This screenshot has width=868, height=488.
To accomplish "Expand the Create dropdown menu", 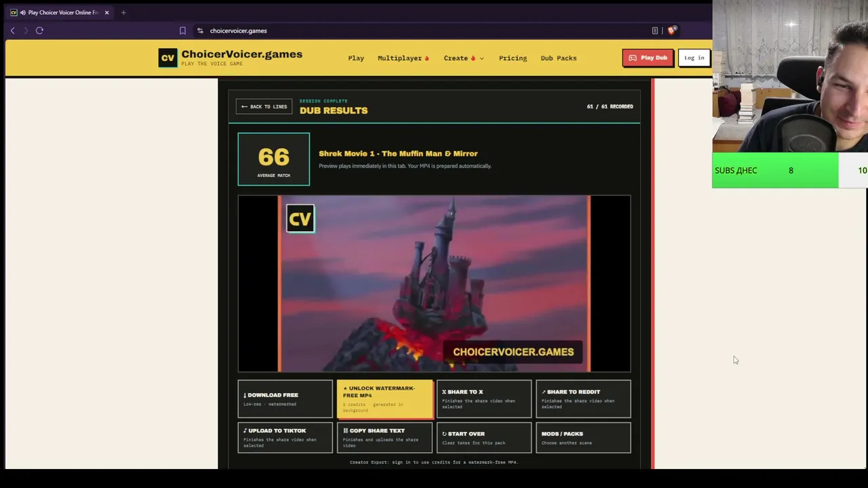I will click(x=464, y=58).
